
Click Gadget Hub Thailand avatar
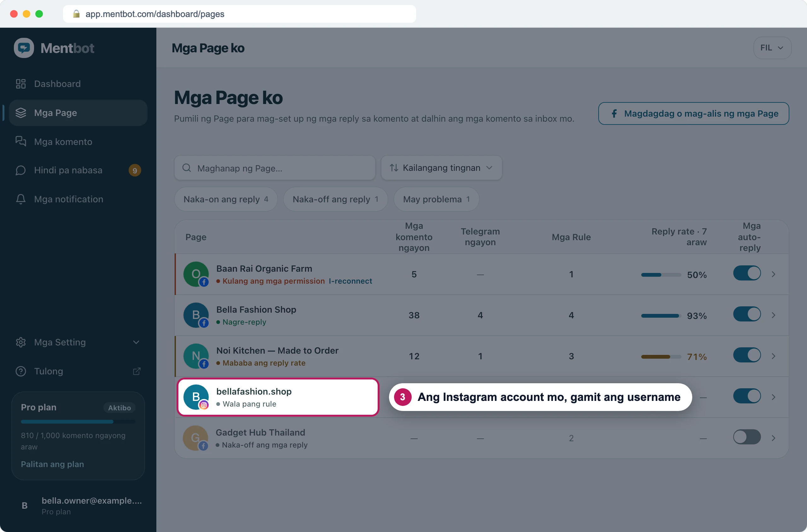coord(195,438)
